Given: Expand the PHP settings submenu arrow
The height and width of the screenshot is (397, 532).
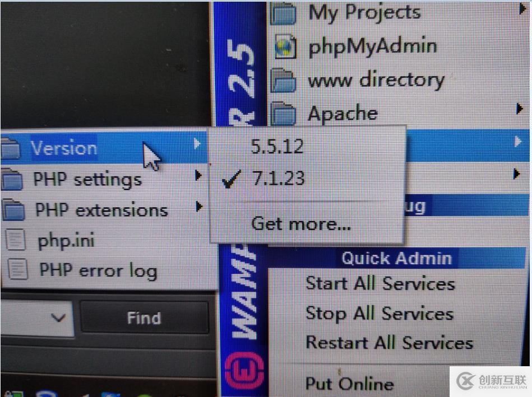Looking at the screenshot, I should tap(199, 175).
